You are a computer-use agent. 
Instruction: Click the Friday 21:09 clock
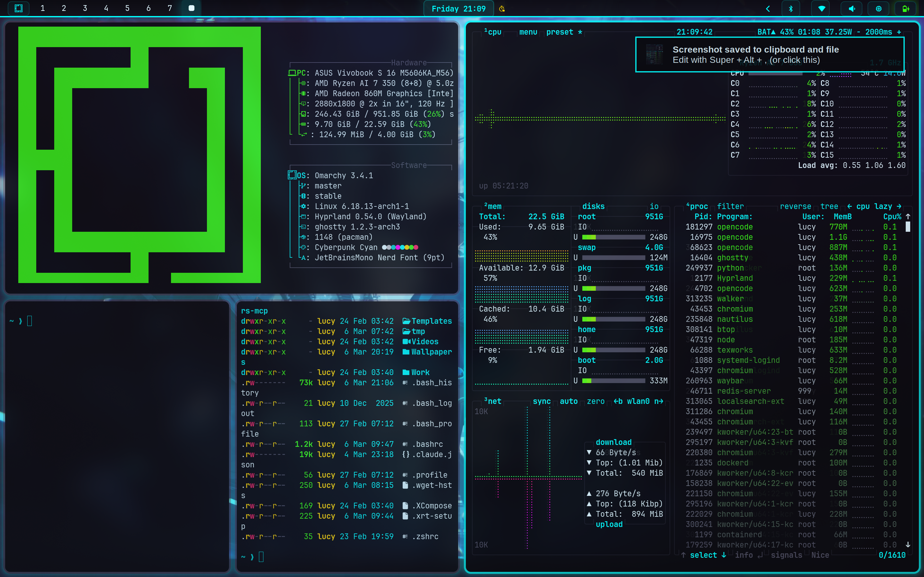pos(458,8)
